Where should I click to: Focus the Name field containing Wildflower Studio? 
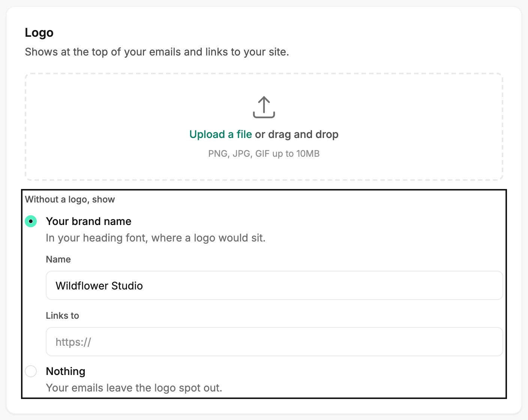pos(274,285)
